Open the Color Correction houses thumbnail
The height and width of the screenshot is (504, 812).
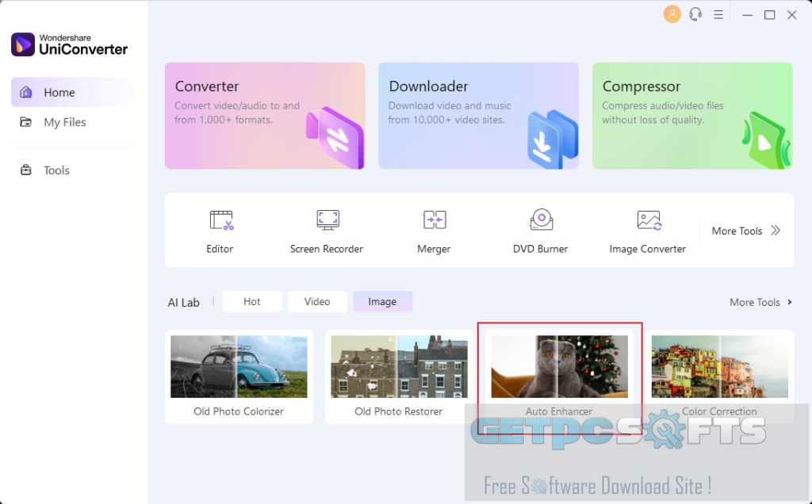point(720,366)
